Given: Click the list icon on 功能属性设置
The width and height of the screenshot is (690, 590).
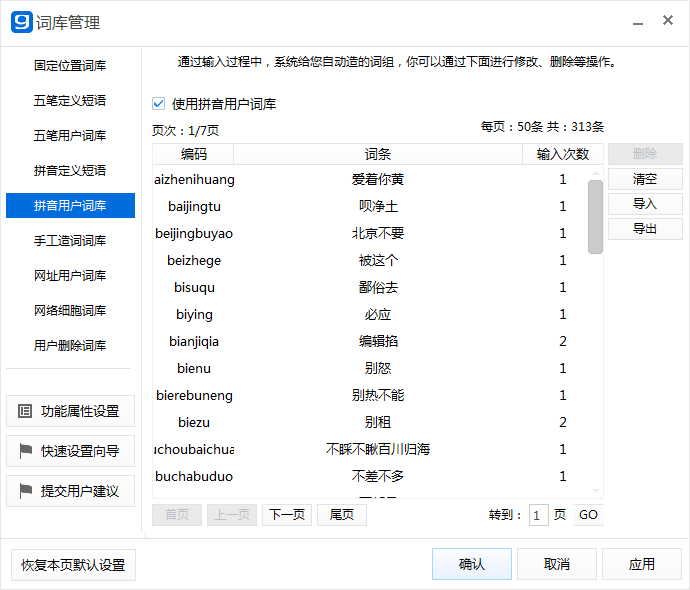Looking at the screenshot, I should 25,411.
